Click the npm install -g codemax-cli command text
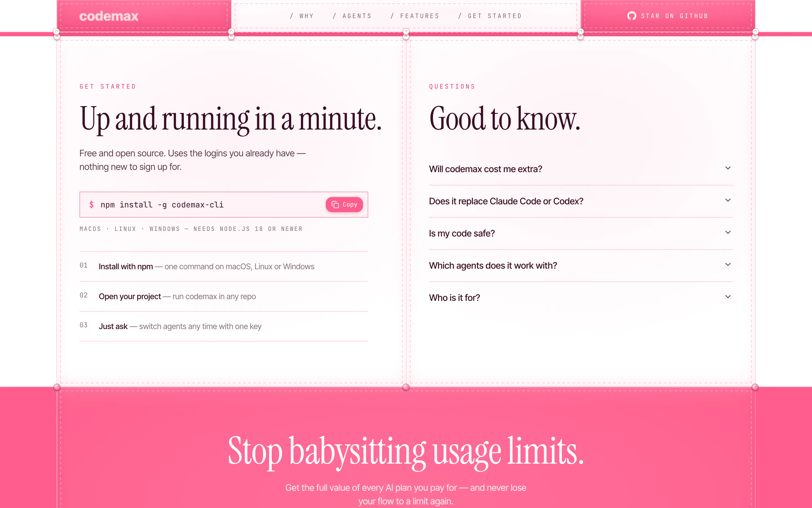The image size is (812, 508). pyautogui.click(x=162, y=205)
